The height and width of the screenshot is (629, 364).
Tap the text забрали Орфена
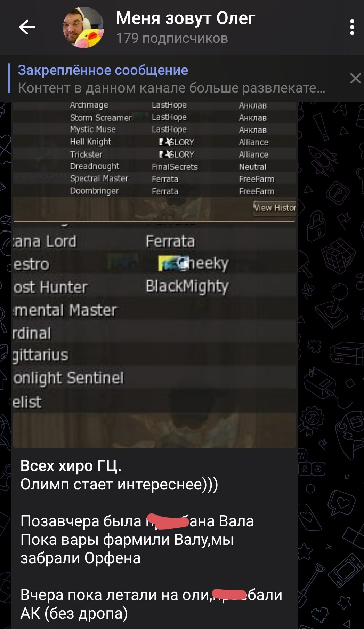tap(80, 558)
